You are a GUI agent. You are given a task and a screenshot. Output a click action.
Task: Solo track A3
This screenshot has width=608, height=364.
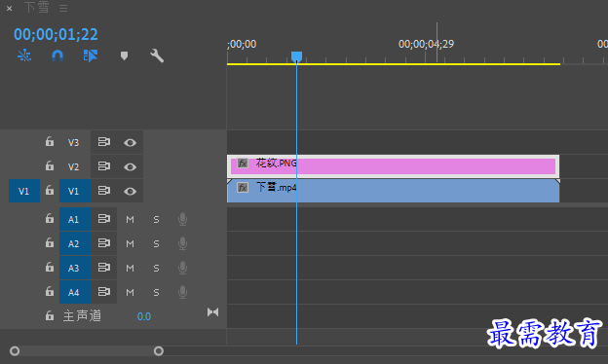coord(156,268)
